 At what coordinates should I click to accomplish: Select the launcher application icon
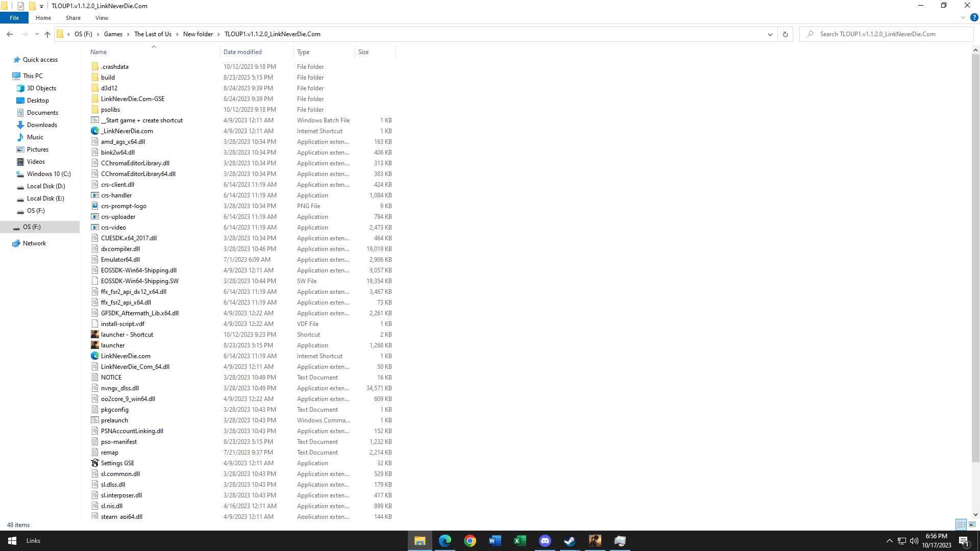95,345
